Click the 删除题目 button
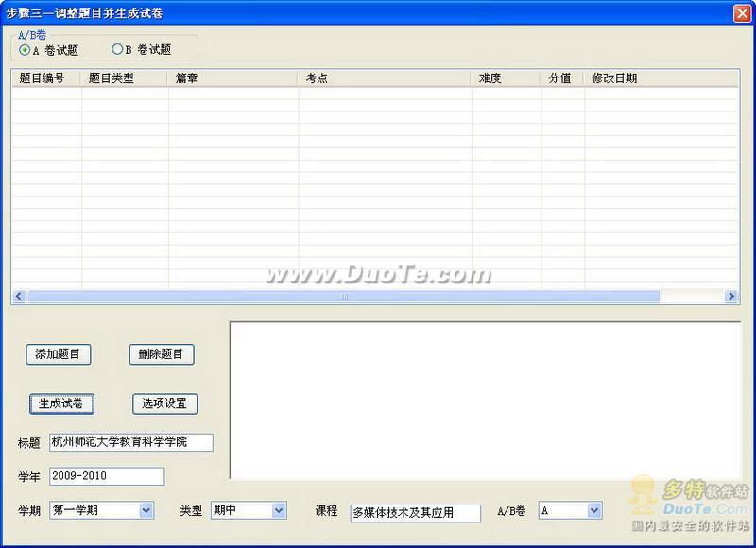756x548 pixels. point(162,354)
